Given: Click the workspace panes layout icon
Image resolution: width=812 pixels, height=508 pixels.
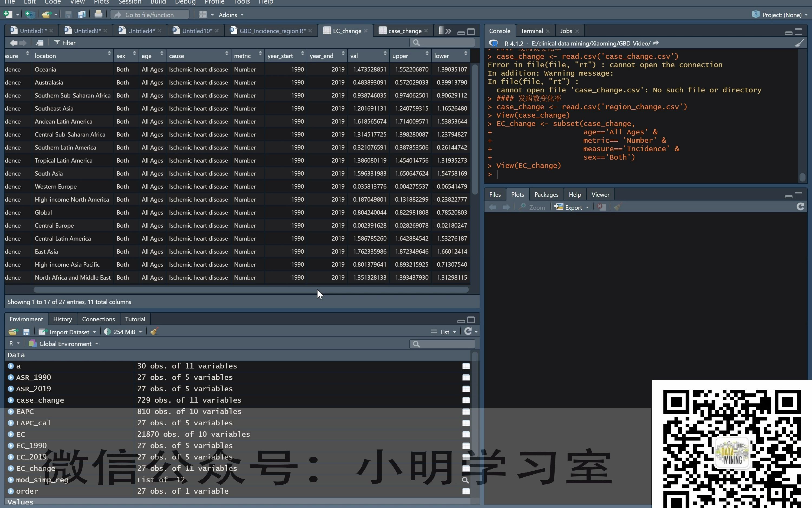Looking at the screenshot, I should [203, 14].
